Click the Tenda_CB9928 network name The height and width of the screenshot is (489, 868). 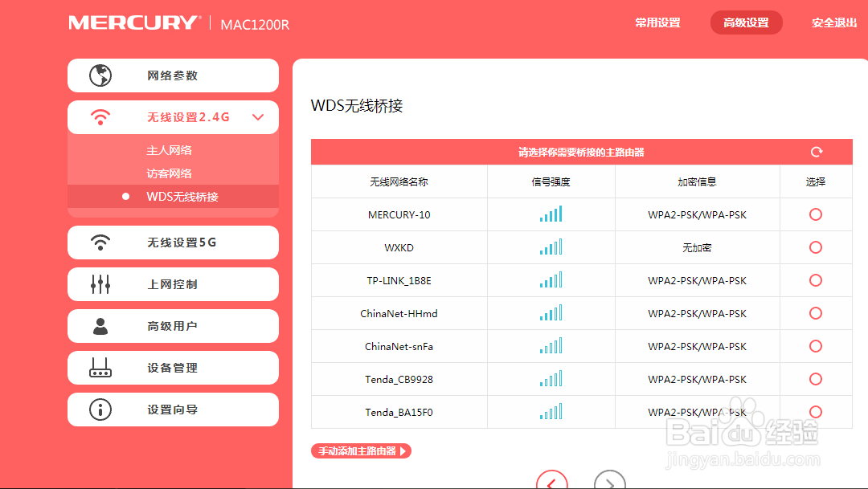coord(399,380)
